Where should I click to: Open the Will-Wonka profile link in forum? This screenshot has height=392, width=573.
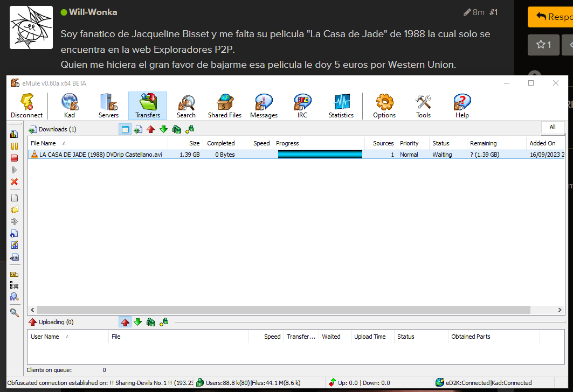point(93,12)
